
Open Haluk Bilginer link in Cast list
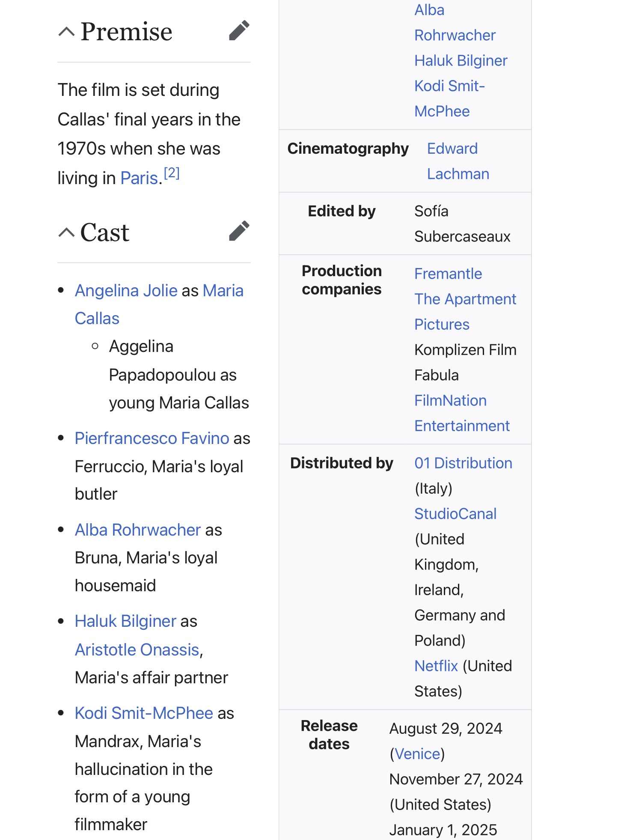pos(125,621)
